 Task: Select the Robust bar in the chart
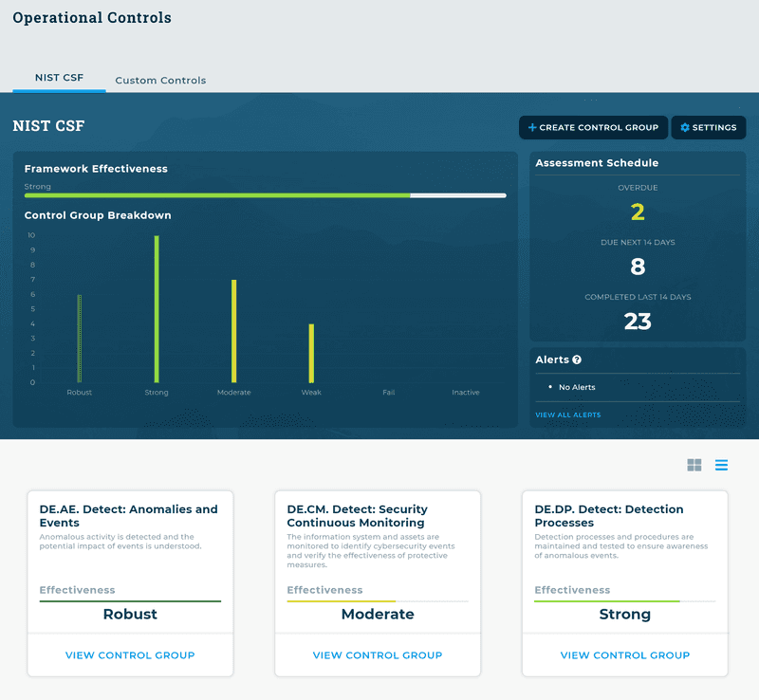click(x=80, y=339)
